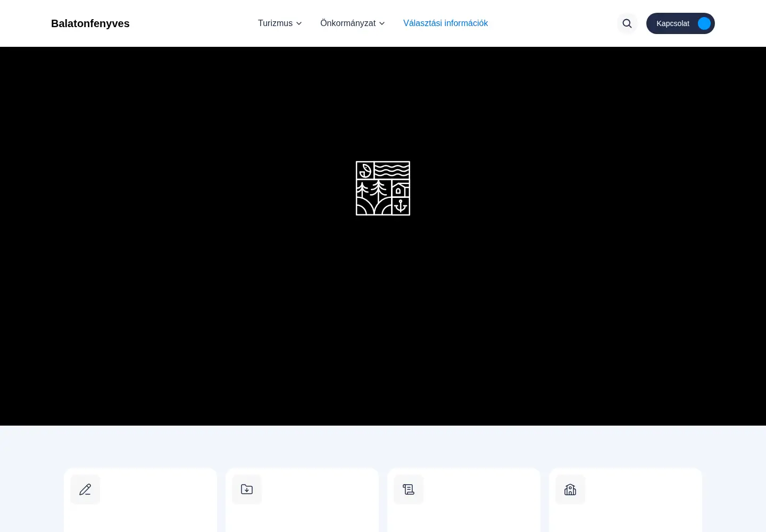Image resolution: width=766 pixels, height=532 pixels.
Task: Open the town hall building card icon
Action: (x=570, y=489)
